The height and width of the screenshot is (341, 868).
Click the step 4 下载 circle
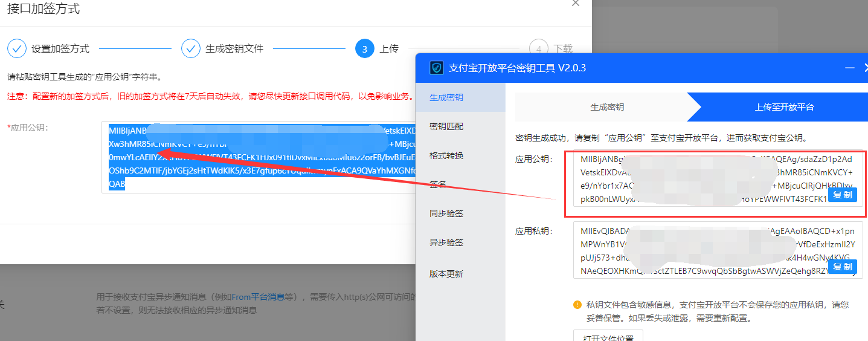[x=538, y=48]
